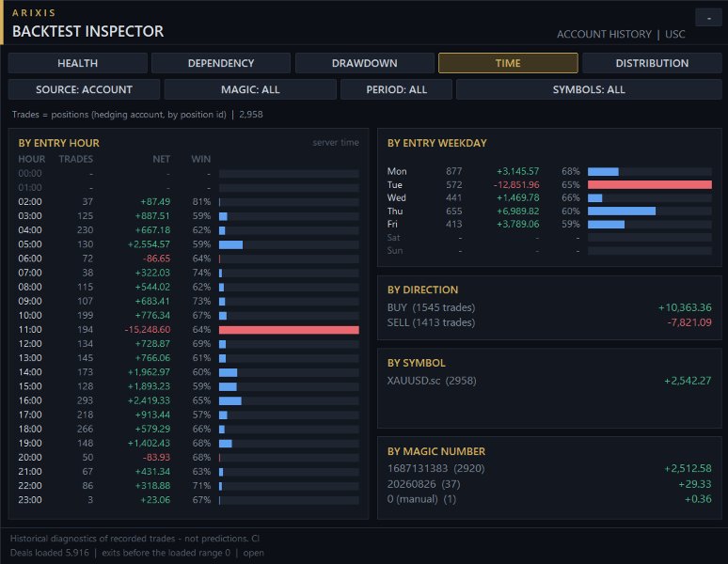Select the TIME tab
This screenshot has width=728, height=564.
[x=508, y=63]
